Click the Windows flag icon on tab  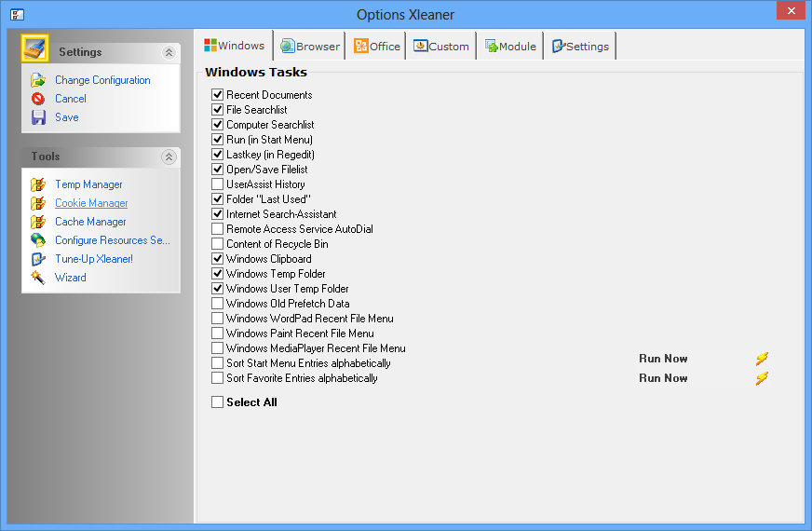tap(210, 45)
